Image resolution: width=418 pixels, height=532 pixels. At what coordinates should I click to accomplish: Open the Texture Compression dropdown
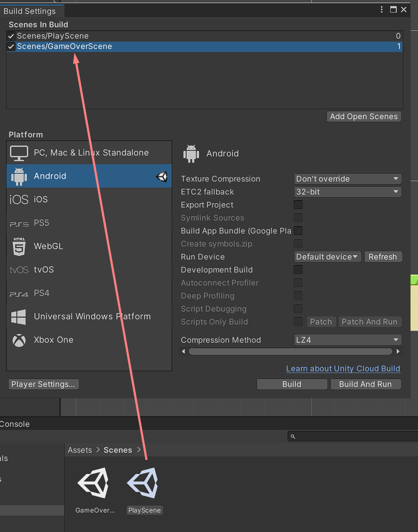tap(347, 179)
